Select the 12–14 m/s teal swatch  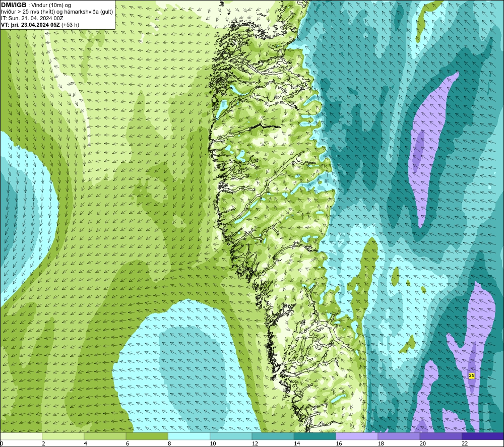[x=273, y=436]
